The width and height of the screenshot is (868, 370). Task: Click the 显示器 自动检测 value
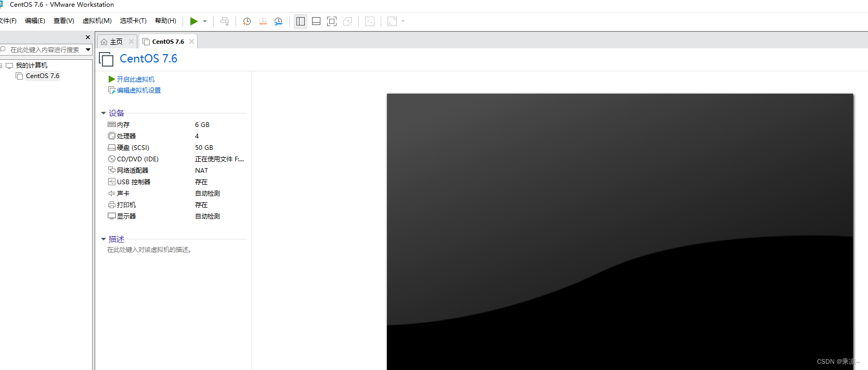pos(208,216)
